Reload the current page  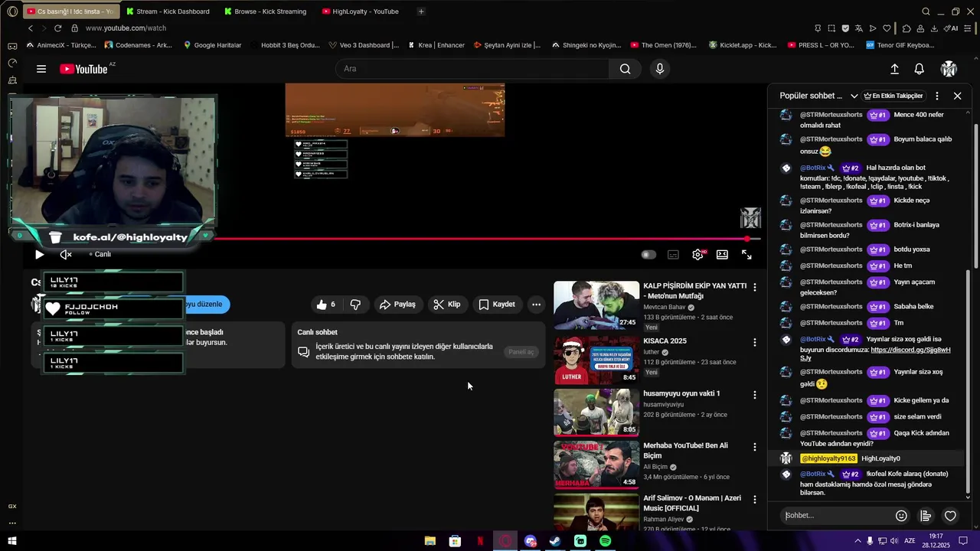click(x=57, y=28)
